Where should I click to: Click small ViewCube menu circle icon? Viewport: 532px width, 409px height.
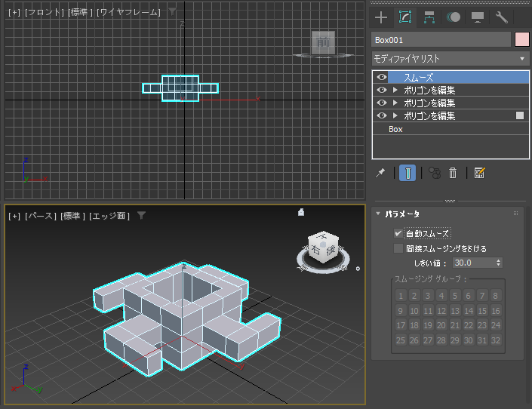coord(358,269)
